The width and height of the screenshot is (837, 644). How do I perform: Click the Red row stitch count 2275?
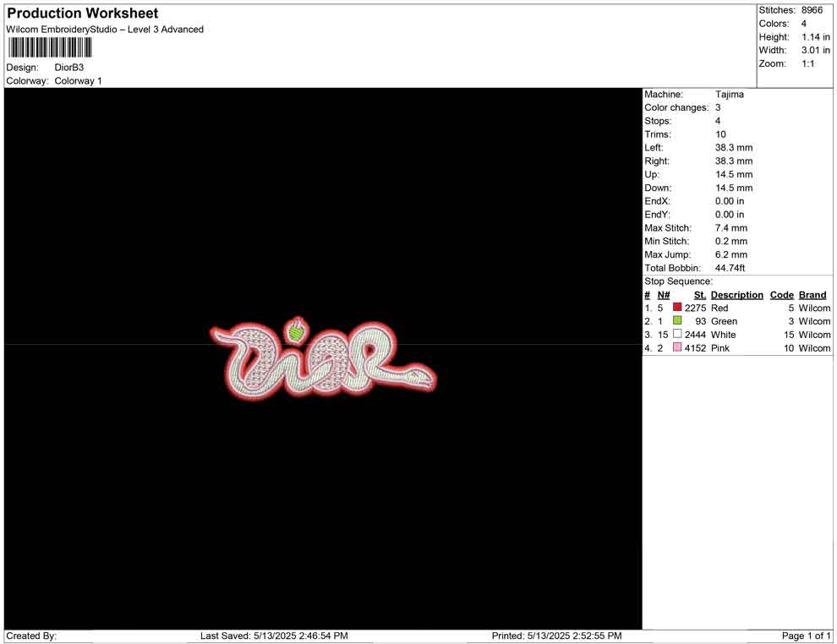696,308
